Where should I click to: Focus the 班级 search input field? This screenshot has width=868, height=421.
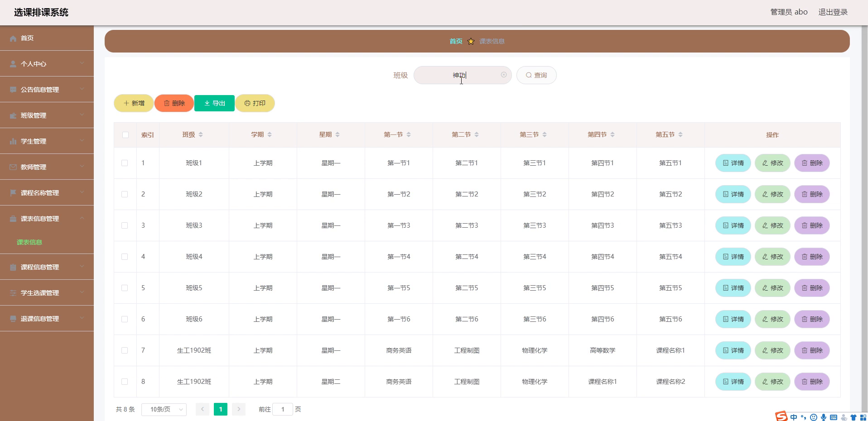[463, 75]
